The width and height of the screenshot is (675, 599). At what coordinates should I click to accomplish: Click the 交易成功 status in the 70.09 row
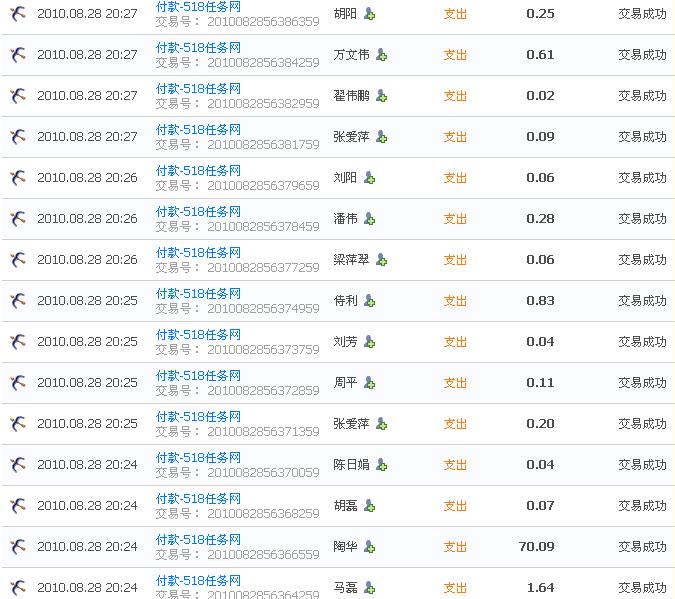[x=642, y=547]
